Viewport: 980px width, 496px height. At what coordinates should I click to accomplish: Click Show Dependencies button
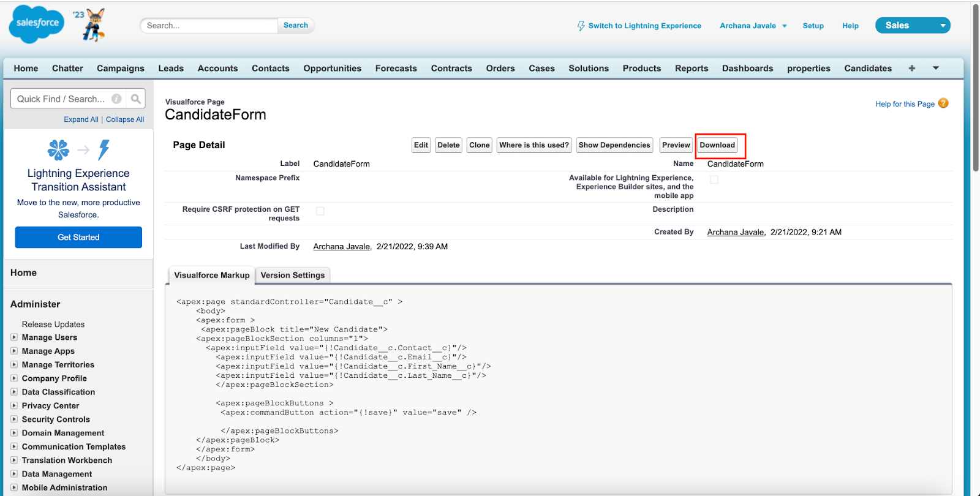click(614, 145)
